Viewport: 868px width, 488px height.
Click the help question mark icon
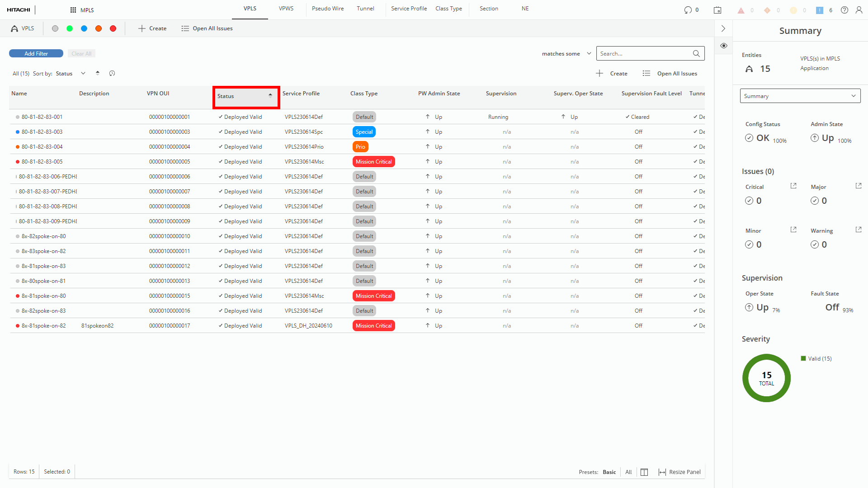coord(844,10)
